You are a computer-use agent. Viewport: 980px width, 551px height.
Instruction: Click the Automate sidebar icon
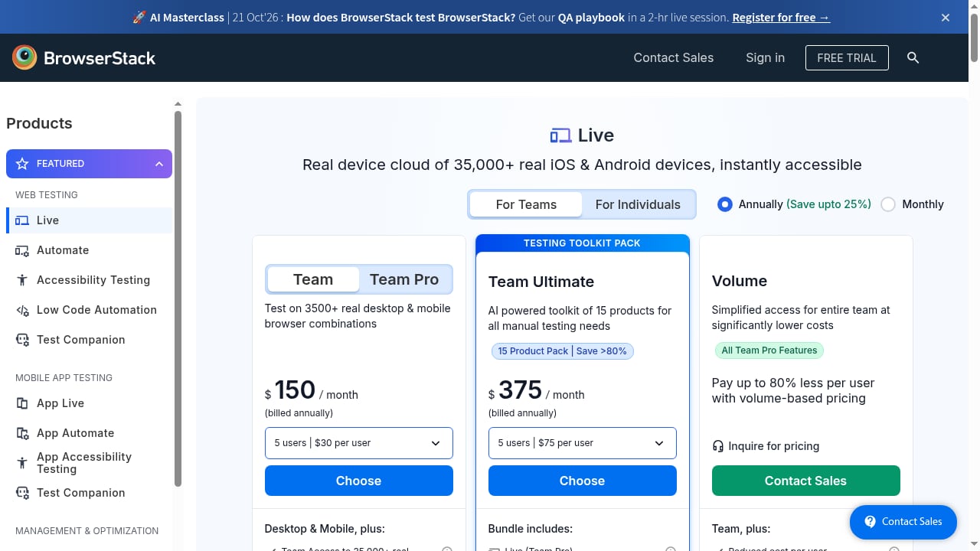point(22,250)
